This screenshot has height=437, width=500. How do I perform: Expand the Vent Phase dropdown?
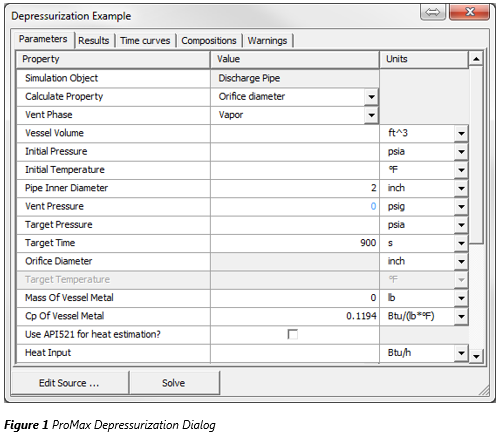[371, 115]
